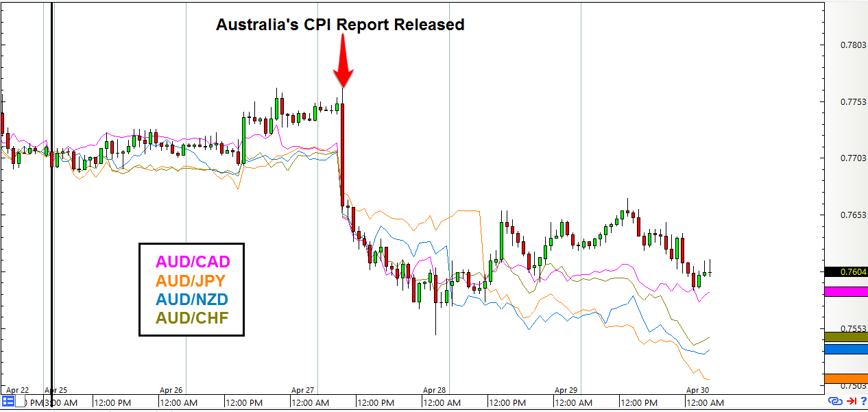Click the black 0.7604 current price label

[x=846, y=271]
